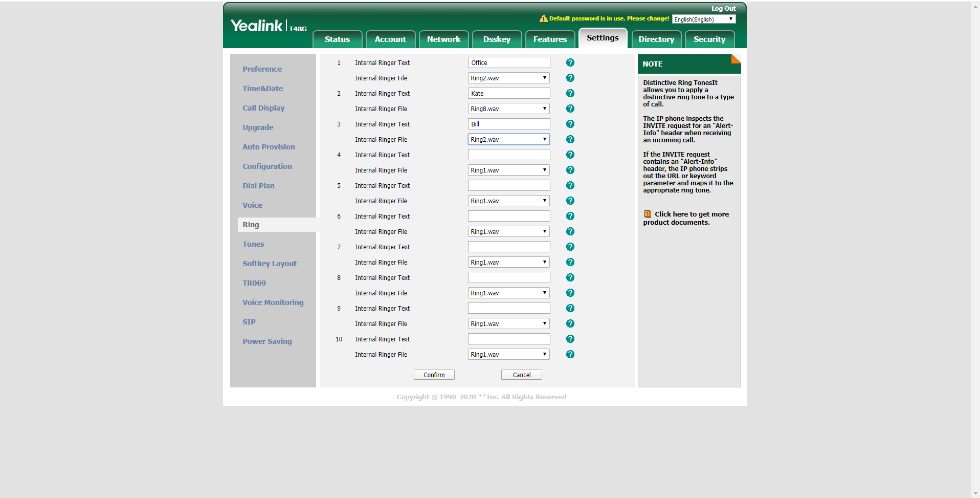Click the product documents book icon
This screenshot has height=498, width=980.
(x=648, y=214)
